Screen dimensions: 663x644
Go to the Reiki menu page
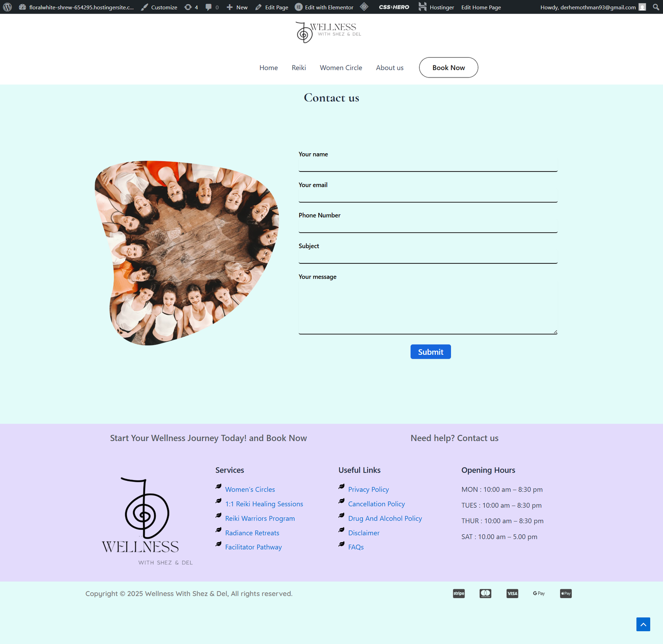click(298, 68)
